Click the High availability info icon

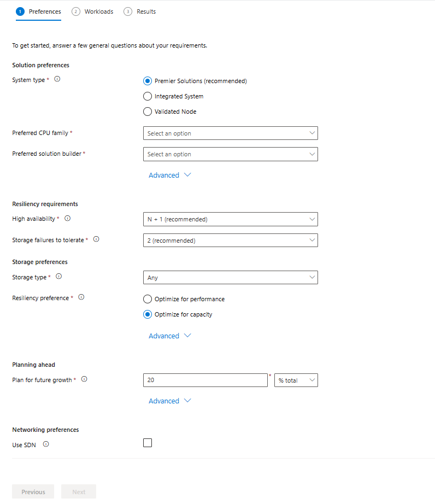pos(66,218)
